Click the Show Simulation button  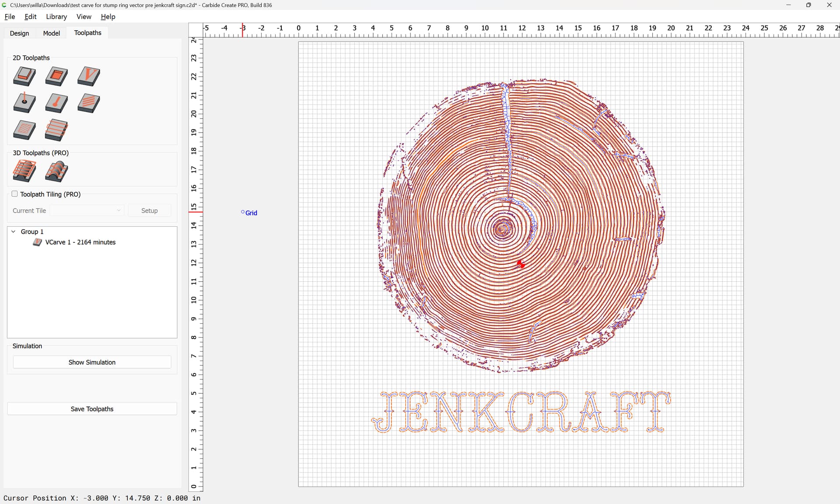click(x=92, y=362)
